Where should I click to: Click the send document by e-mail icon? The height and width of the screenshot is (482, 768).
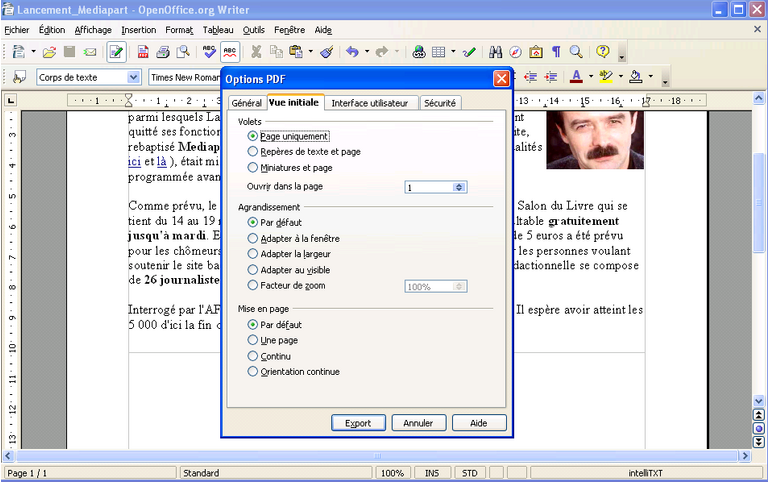coord(90,51)
